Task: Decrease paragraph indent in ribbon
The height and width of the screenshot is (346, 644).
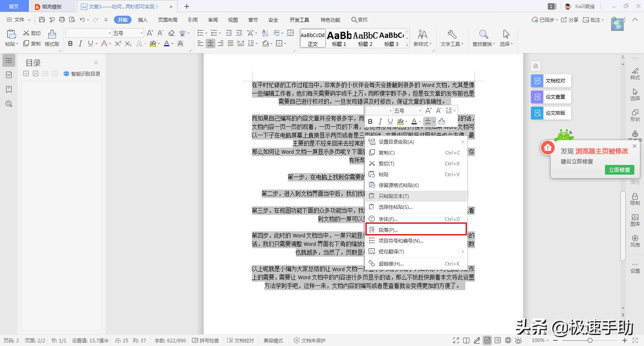Action: [229, 33]
